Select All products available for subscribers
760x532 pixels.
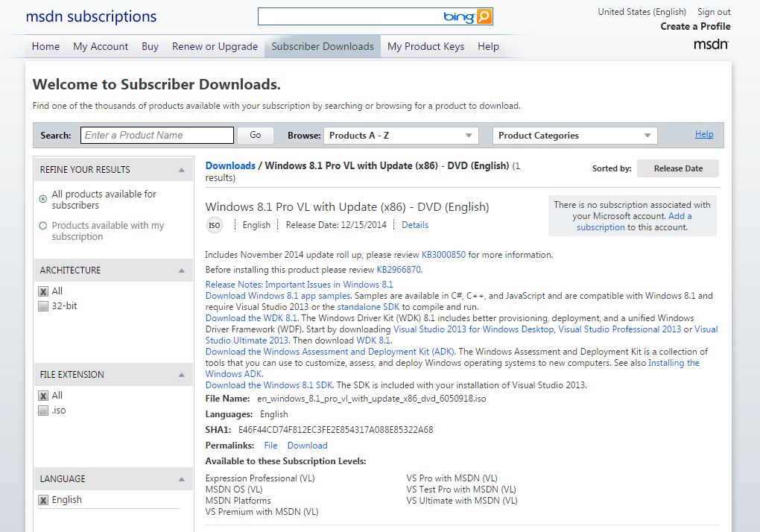click(43, 199)
